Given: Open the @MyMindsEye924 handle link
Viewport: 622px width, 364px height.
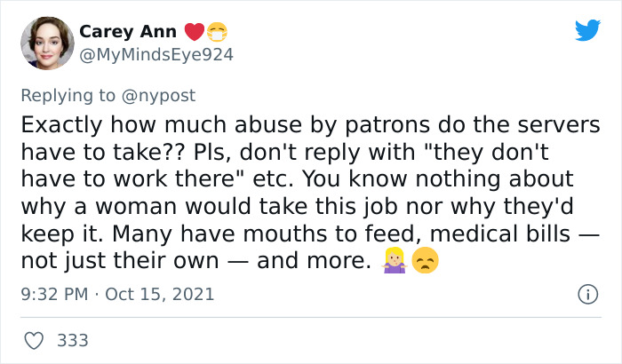Looking at the screenshot, I should click(x=156, y=55).
